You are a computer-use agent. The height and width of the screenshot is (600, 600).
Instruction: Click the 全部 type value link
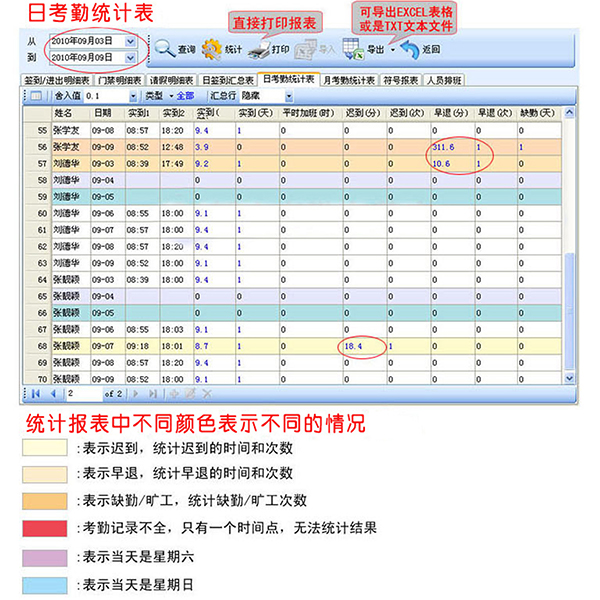[x=185, y=96]
